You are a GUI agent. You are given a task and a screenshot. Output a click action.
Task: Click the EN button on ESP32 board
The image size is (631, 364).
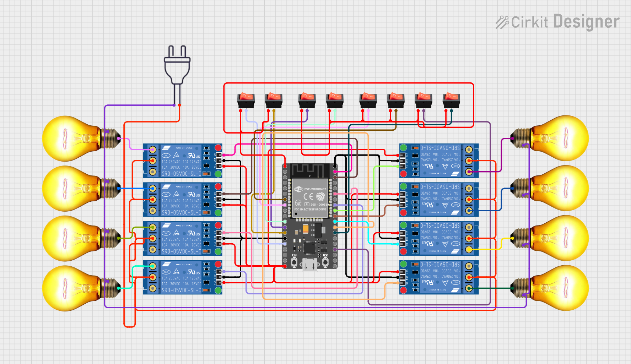[x=294, y=262]
